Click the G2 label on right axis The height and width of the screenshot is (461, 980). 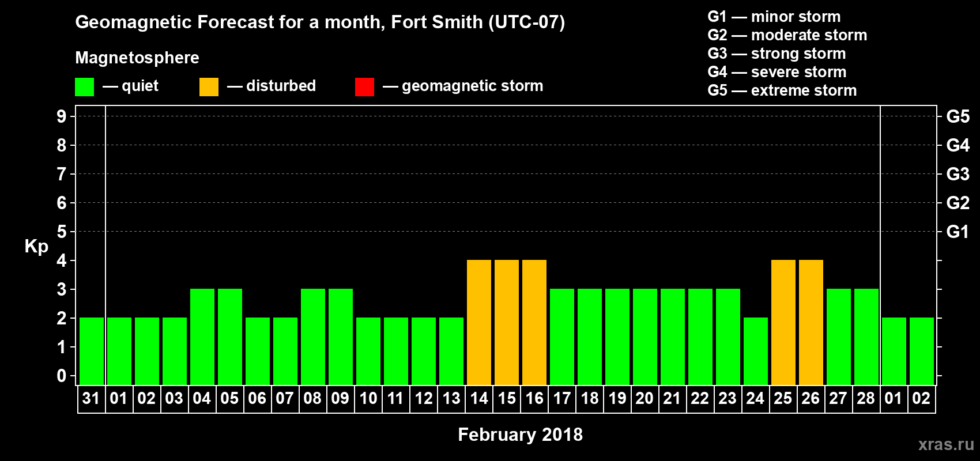tap(958, 203)
